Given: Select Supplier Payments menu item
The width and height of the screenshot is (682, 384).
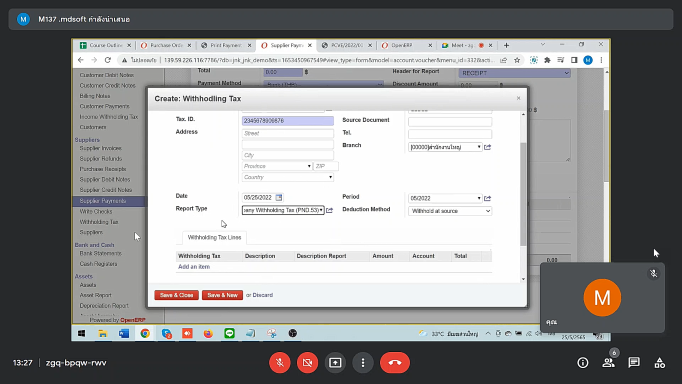Looking at the screenshot, I should tap(103, 201).
